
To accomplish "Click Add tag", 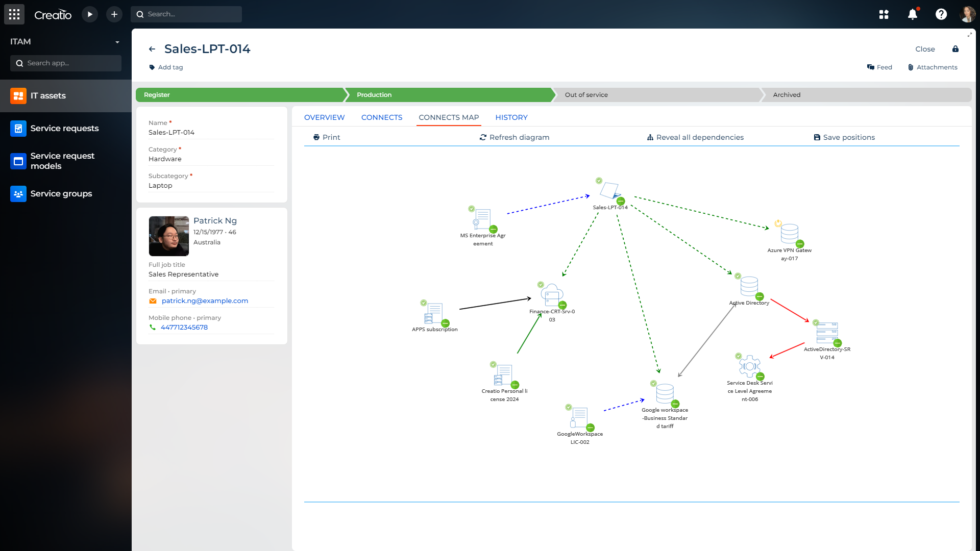I will (x=166, y=67).
